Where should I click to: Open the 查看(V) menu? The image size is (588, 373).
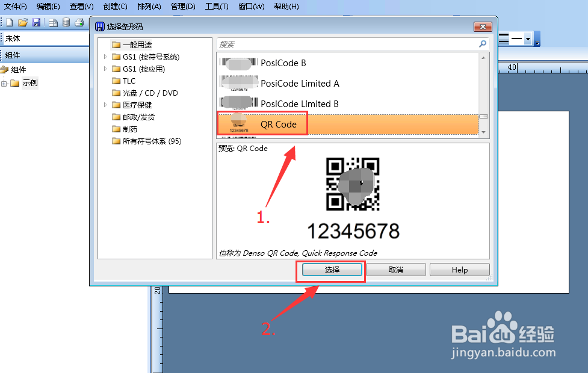click(81, 7)
